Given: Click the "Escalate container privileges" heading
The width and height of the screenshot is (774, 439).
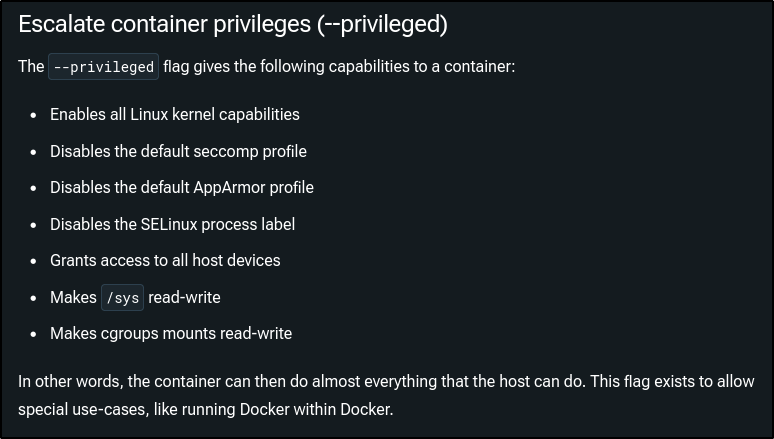Looking at the screenshot, I should tap(232, 24).
